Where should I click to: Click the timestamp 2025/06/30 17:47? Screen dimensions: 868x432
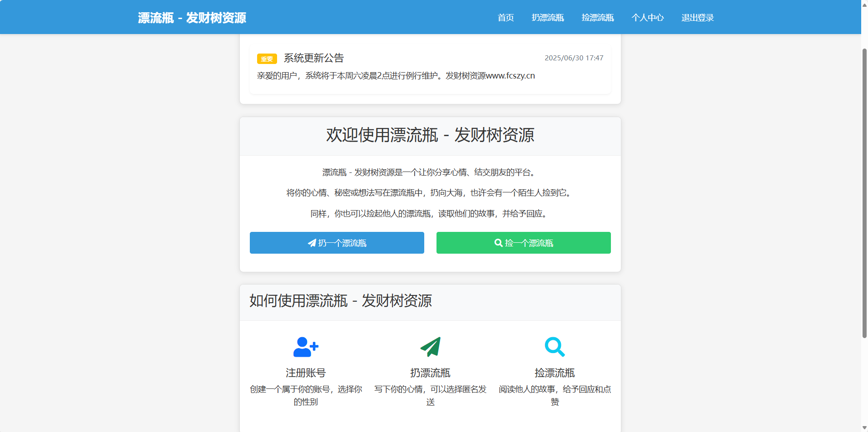[x=574, y=58]
